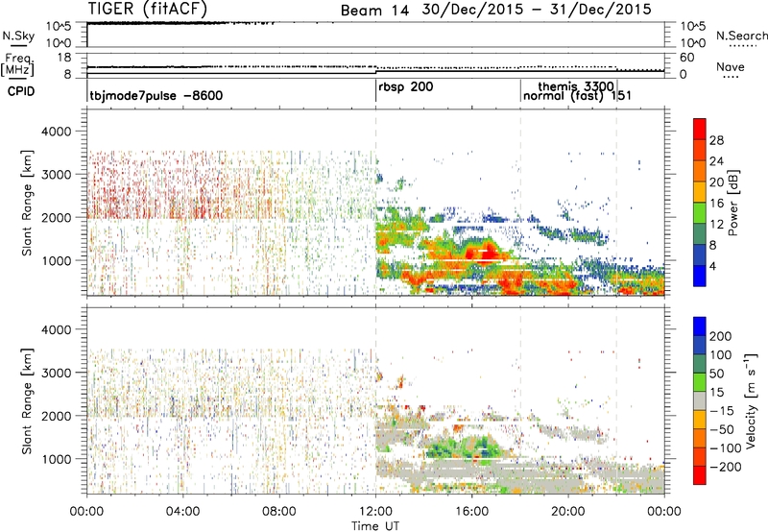Viewport: 768px width, 532px height.
Task: Click the '2000' tick in the power panel
Action: point(56,217)
